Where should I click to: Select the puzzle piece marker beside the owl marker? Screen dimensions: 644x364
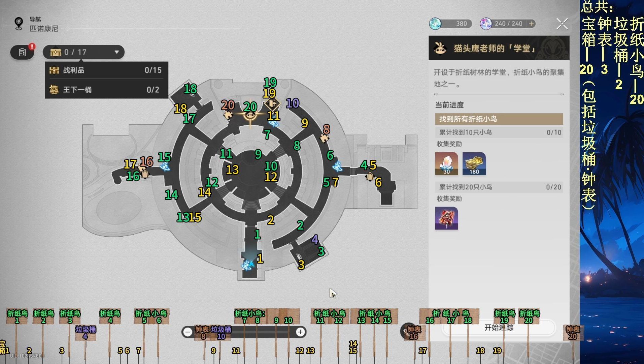click(229, 116)
